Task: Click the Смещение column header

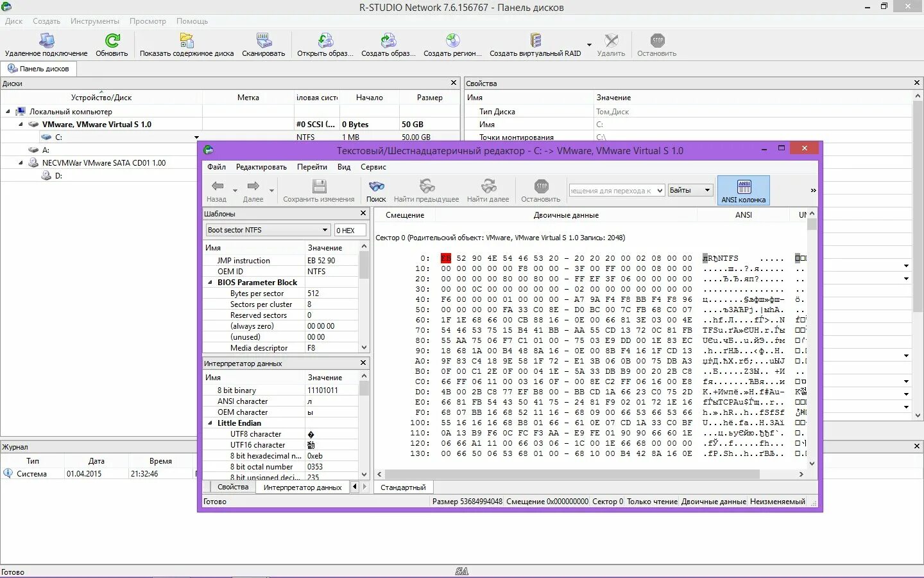Action: point(405,215)
